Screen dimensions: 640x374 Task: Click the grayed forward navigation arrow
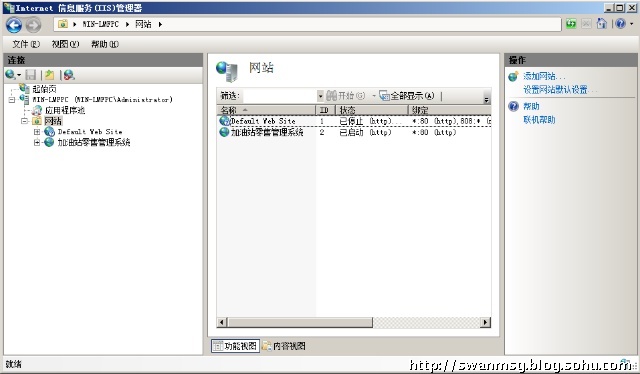33,25
